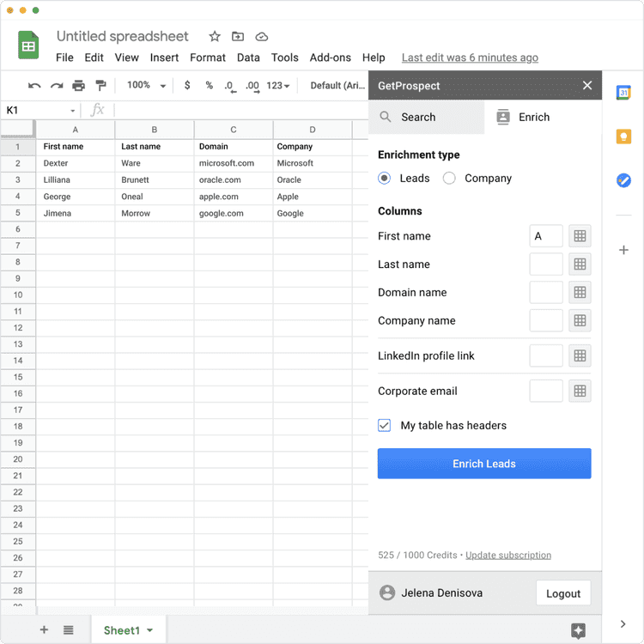
Task: Pick column range for Domain name
Action: coord(580,293)
